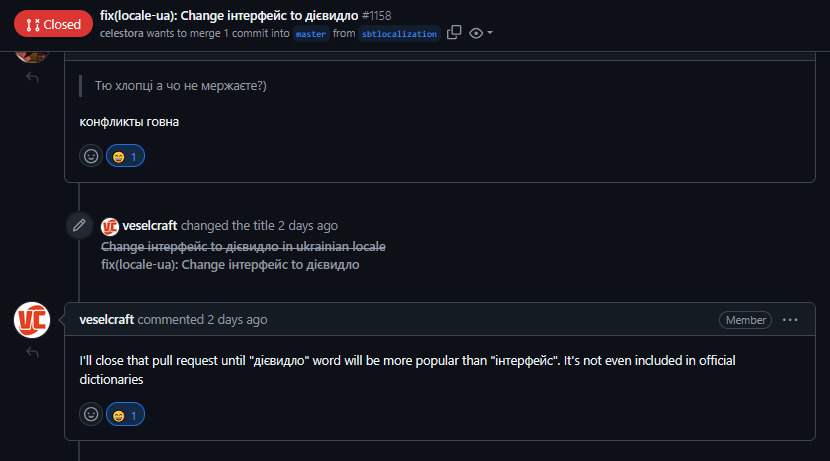Toggle laugh reaction on veselcraft's closing comment

[126, 414]
